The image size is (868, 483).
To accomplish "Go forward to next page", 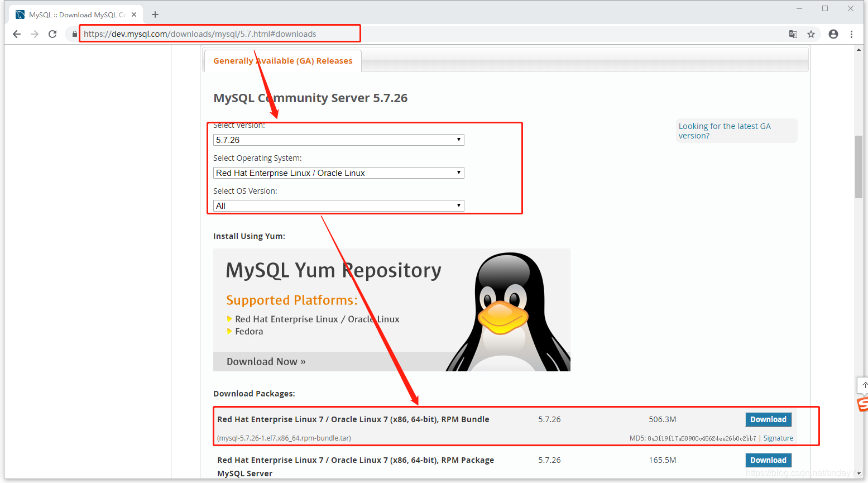I will tap(35, 34).
